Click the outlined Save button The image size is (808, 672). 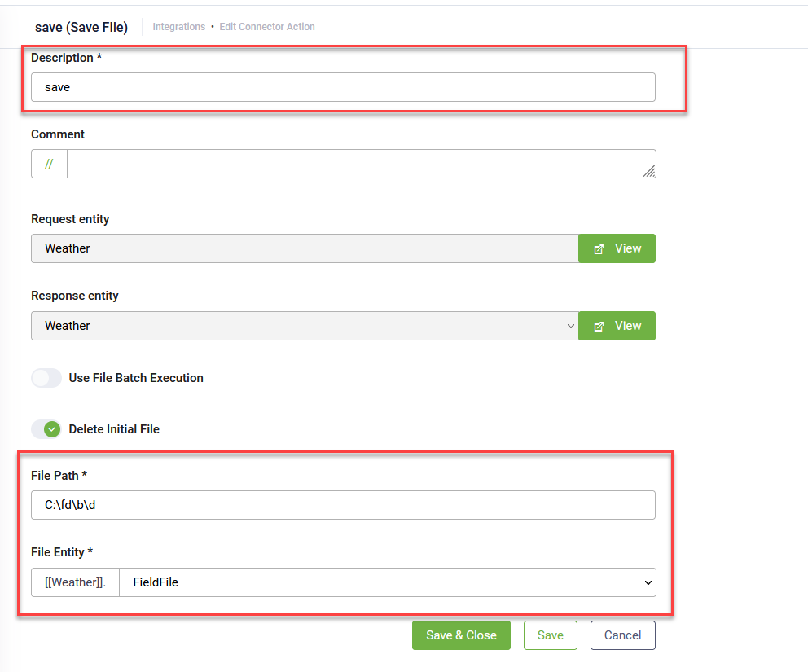[551, 635]
